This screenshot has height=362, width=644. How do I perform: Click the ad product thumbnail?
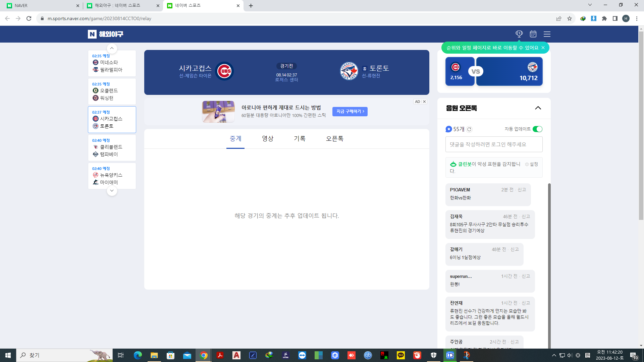click(218, 112)
